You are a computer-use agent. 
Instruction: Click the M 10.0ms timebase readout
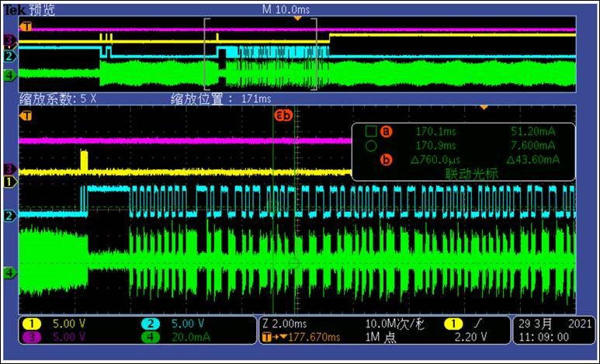tap(286, 9)
